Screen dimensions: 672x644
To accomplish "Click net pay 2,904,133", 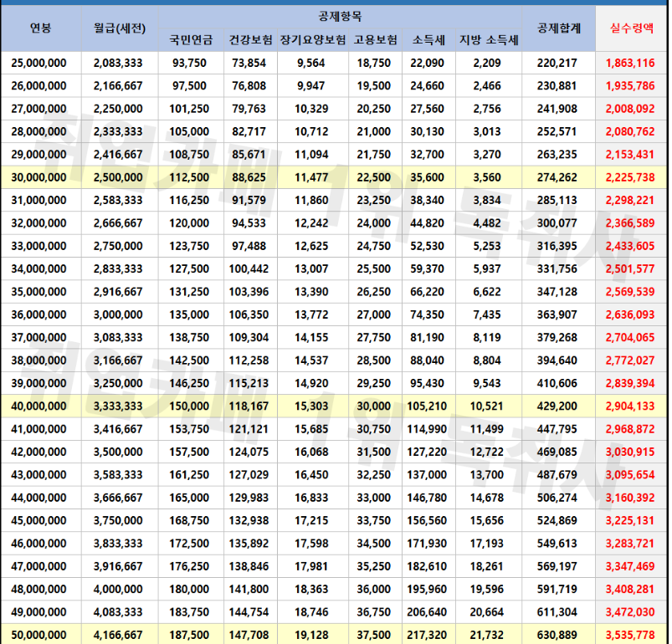I will (x=630, y=406).
